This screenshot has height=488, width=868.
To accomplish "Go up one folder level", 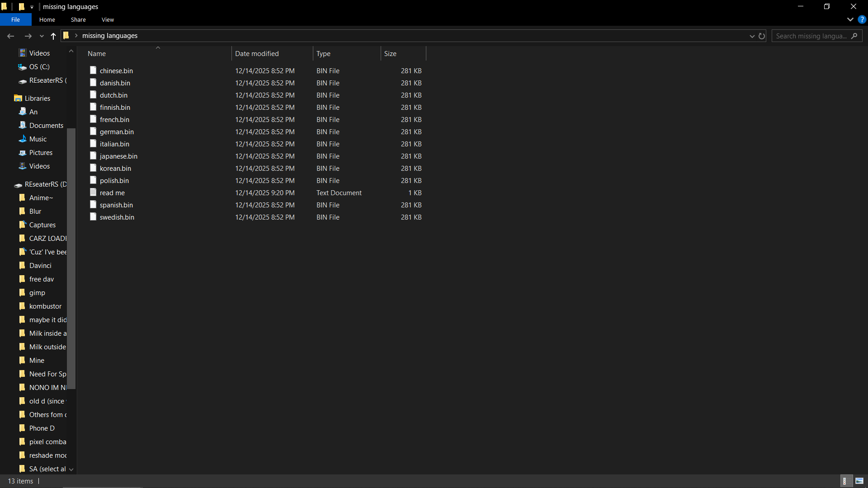I will click(x=53, y=36).
